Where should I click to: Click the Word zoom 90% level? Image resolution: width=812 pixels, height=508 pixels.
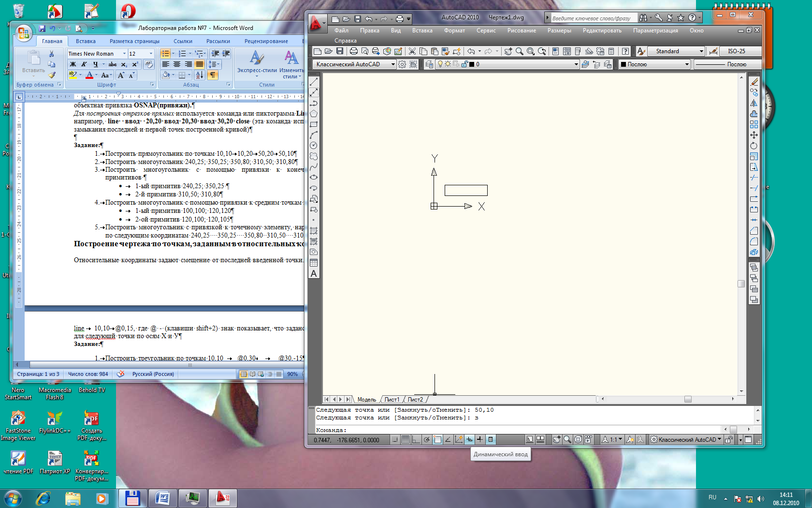[x=292, y=374]
